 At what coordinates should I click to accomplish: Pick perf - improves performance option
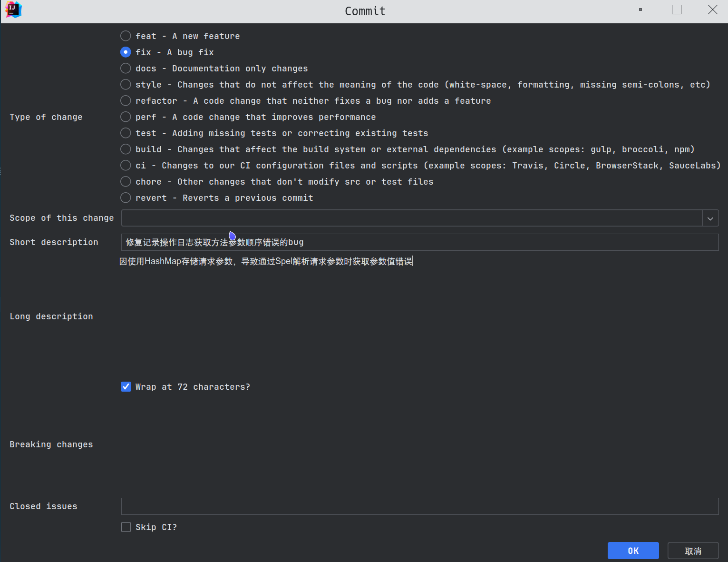(126, 117)
